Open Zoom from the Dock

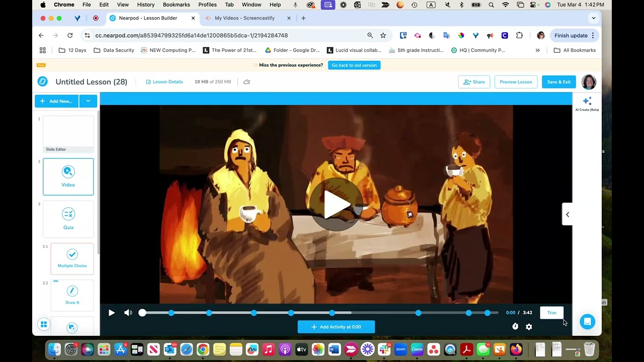(400, 349)
